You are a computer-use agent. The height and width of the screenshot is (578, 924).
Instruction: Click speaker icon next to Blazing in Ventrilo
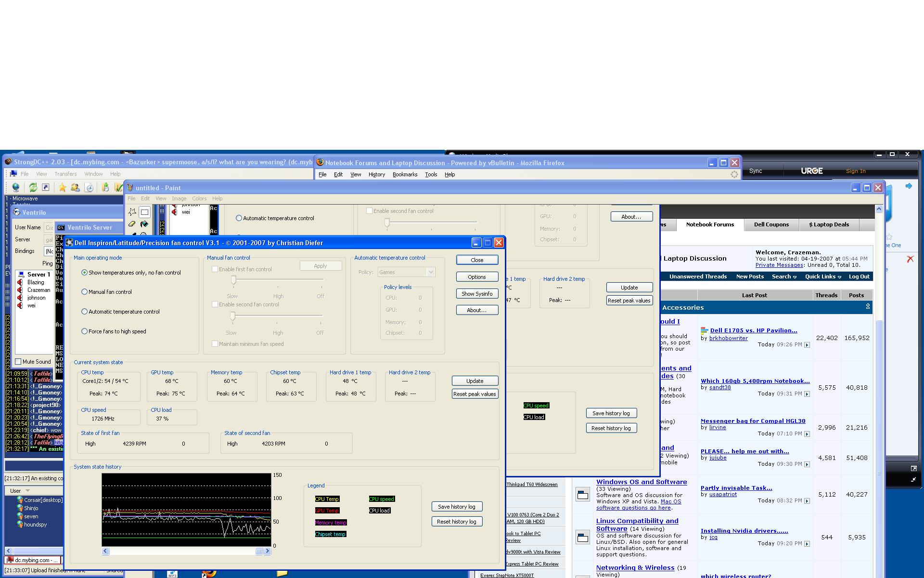pos(20,282)
